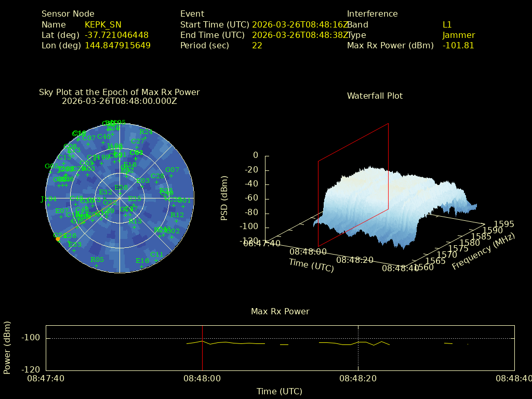Click the orange interference source marker on sky plot
The width and height of the screenshot is (532, 399).
58,238
